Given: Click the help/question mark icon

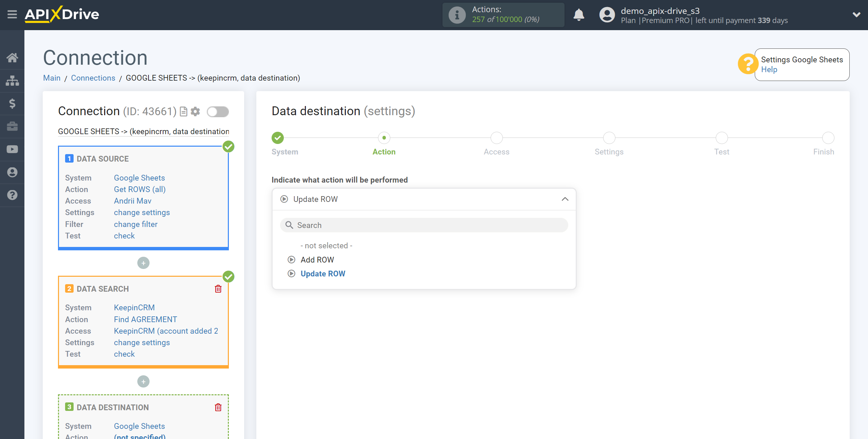Looking at the screenshot, I should [x=749, y=64].
